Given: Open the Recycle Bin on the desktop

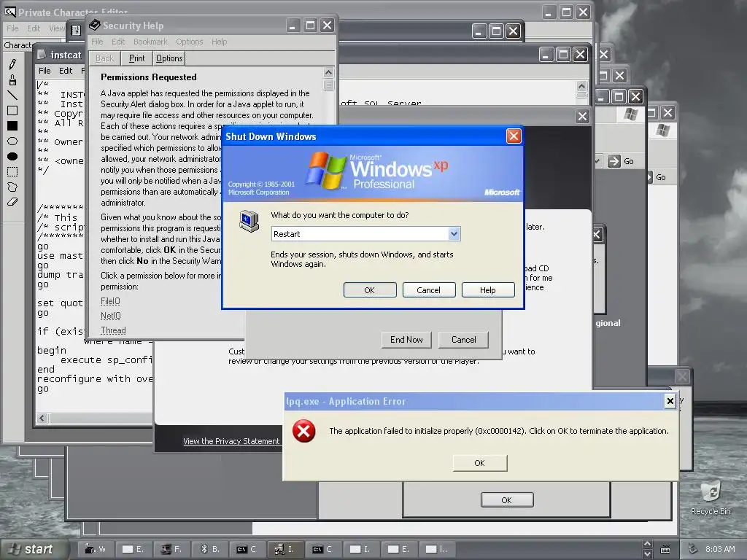Looking at the screenshot, I should (x=711, y=499).
